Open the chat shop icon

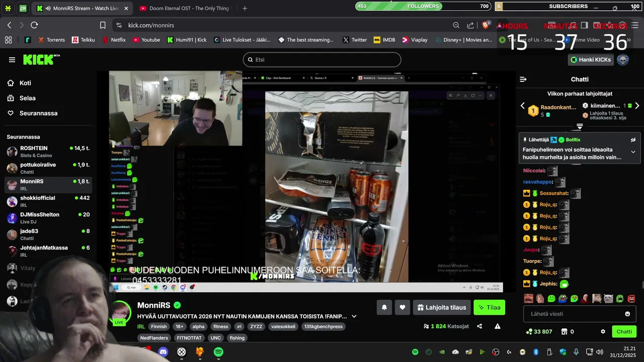(565, 332)
